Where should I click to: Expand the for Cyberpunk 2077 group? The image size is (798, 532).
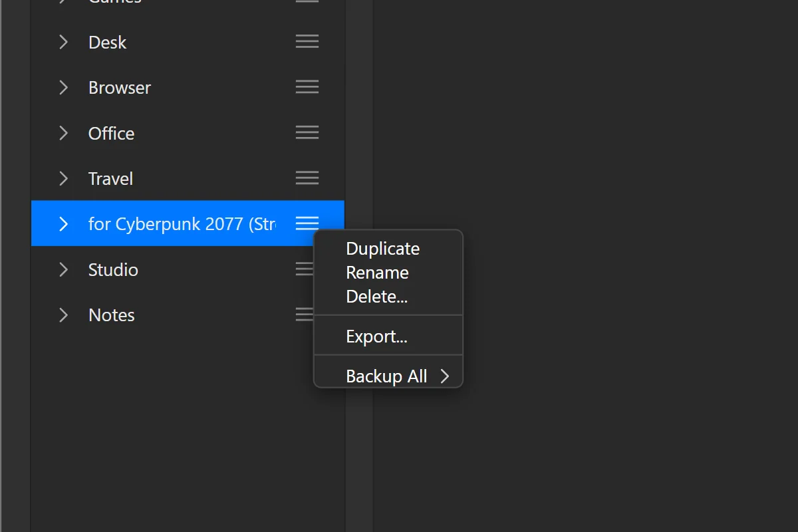(x=64, y=223)
